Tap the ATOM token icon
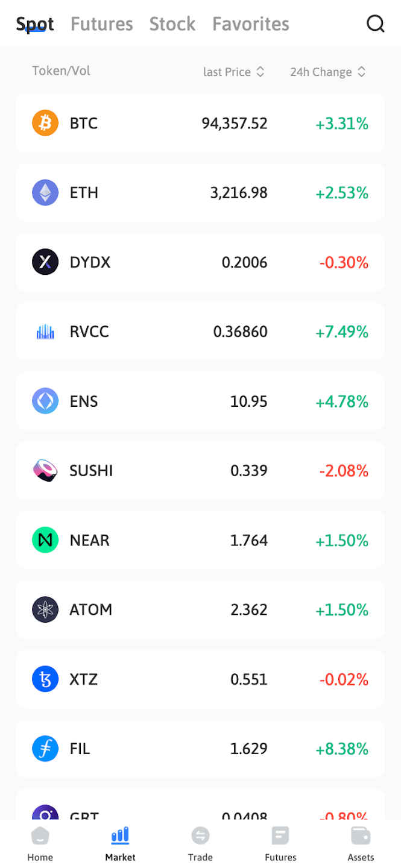The height and width of the screenshot is (868, 401). click(45, 609)
